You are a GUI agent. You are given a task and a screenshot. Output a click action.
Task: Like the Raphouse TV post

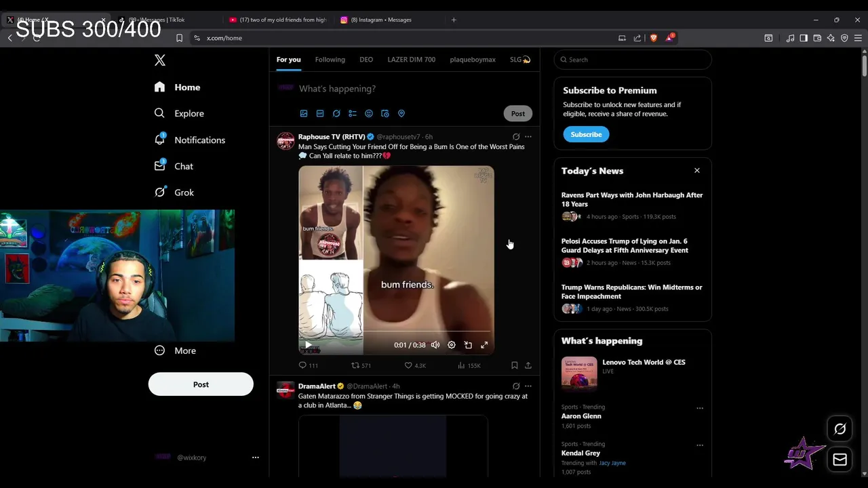pos(415,365)
